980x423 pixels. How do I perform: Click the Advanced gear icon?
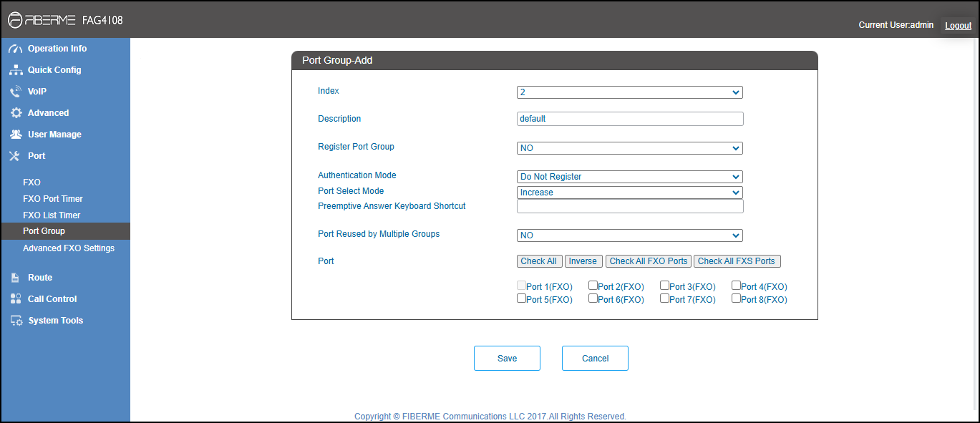coord(16,113)
